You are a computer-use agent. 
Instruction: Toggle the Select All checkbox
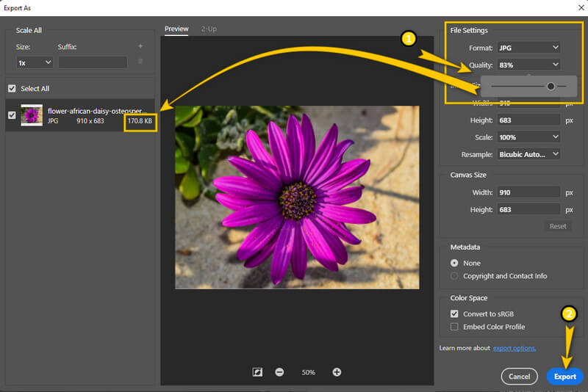[x=11, y=89]
